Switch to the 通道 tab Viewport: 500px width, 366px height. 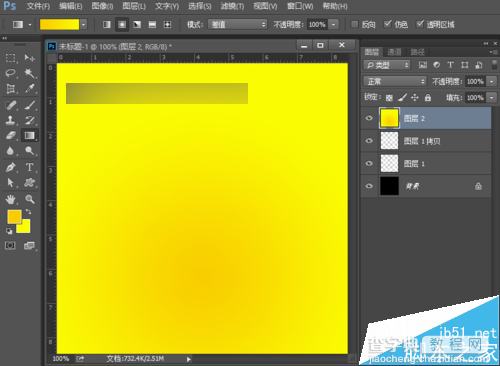click(x=394, y=52)
